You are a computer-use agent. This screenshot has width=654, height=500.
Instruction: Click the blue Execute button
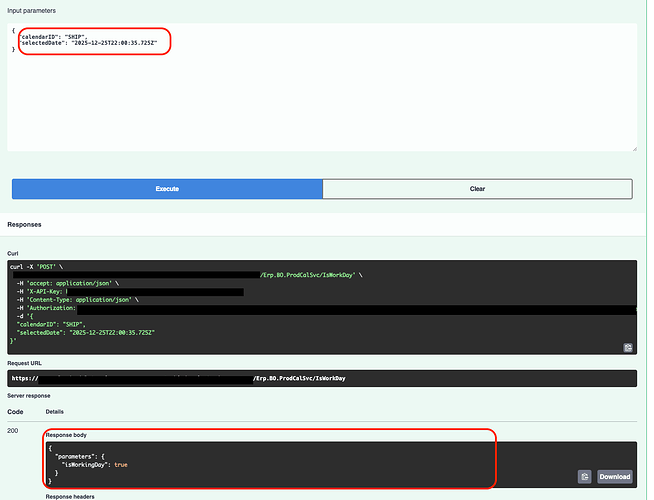pyautogui.click(x=167, y=189)
